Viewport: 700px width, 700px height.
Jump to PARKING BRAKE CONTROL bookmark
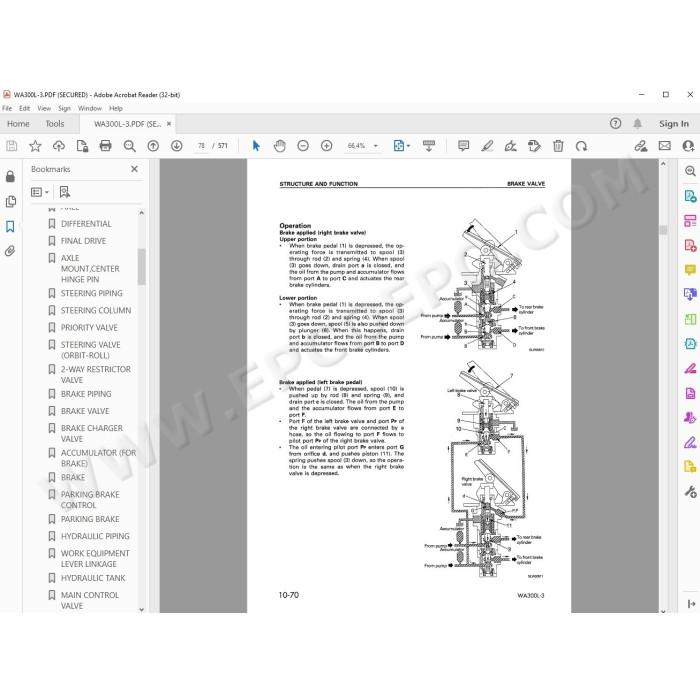pyautogui.click(x=90, y=500)
